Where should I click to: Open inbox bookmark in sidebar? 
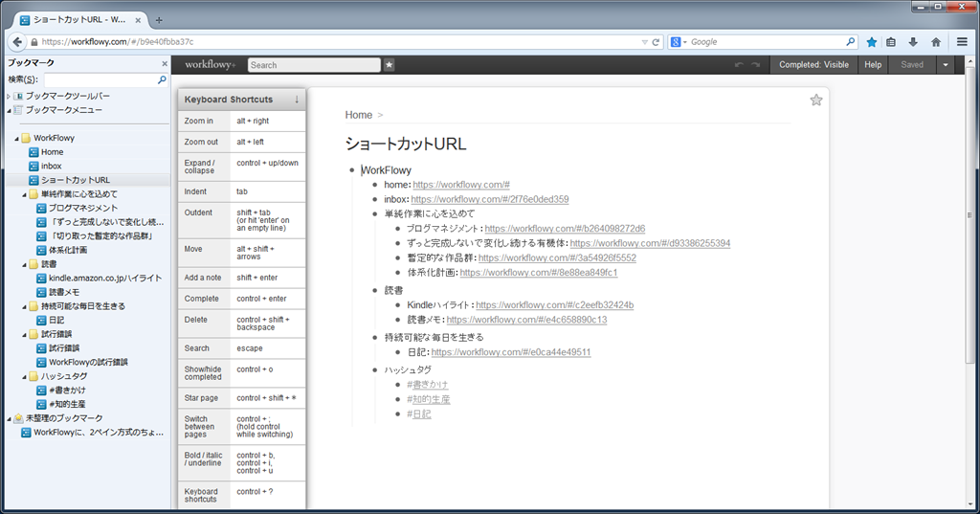(52, 167)
